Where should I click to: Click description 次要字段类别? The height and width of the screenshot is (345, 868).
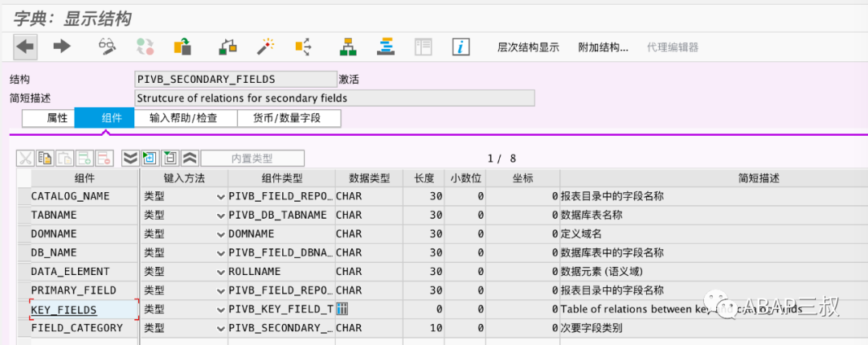point(592,328)
